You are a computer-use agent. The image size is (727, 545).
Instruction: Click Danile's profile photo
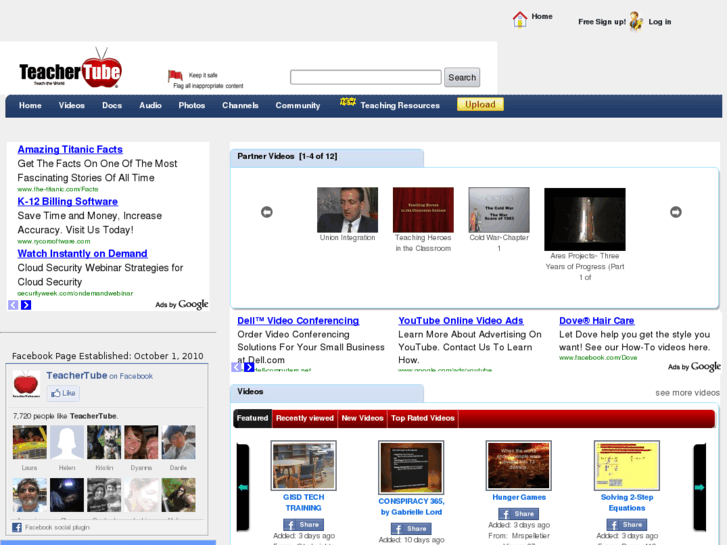178,442
